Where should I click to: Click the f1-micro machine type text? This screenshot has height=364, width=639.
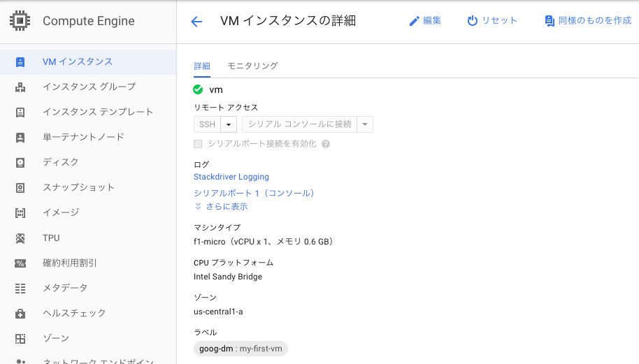[264, 242]
